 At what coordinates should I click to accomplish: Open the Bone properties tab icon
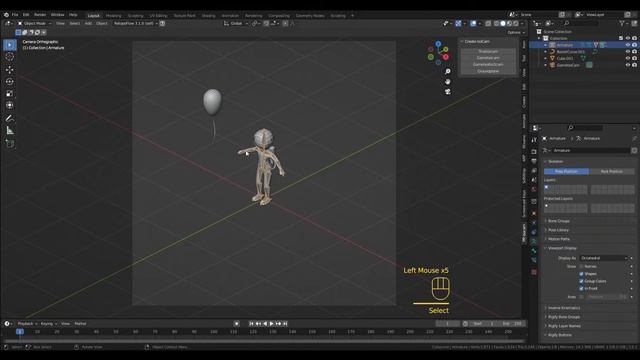pyautogui.click(x=534, y=251)
